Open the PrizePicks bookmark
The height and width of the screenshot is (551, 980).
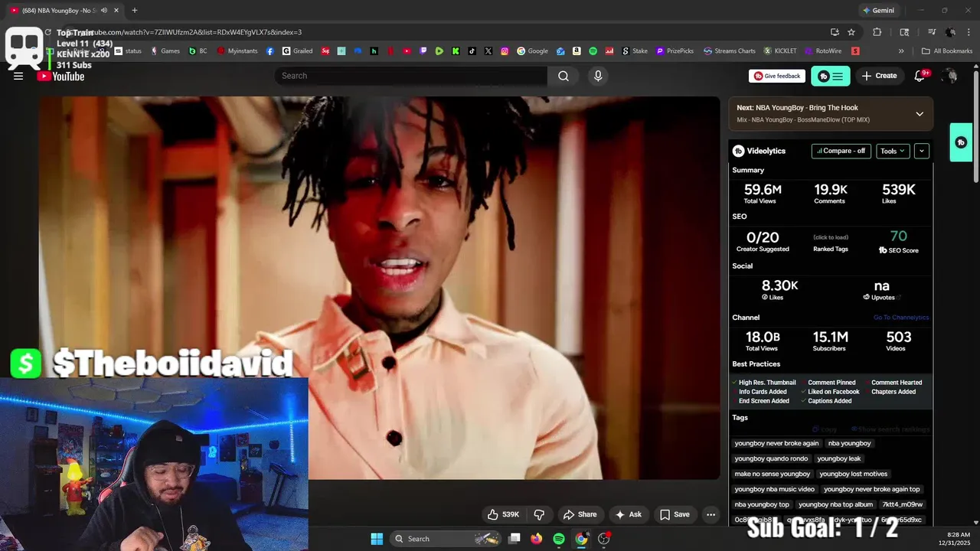(x=675, y=51)
